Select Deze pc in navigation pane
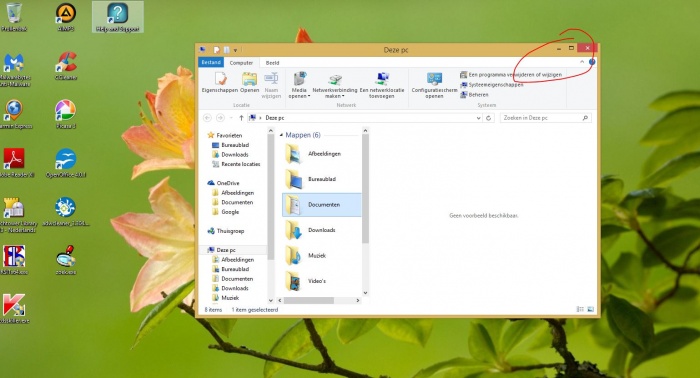The image size is (700, 378). (x=221, y=250)
